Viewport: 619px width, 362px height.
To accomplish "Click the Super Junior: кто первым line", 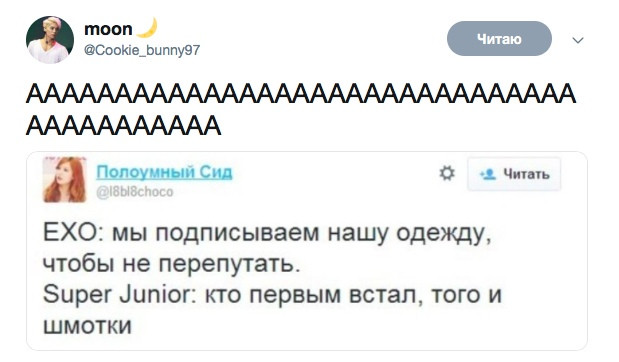I will [272, 295].
